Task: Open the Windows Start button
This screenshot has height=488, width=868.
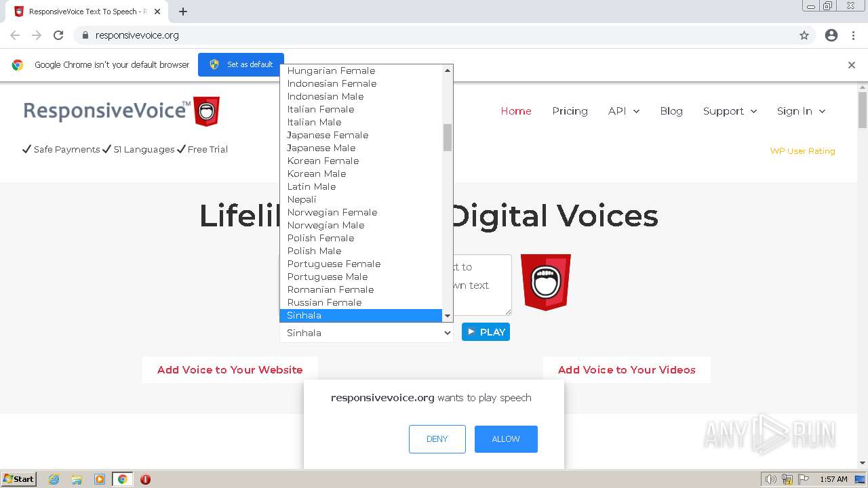Action: (19, 479)
